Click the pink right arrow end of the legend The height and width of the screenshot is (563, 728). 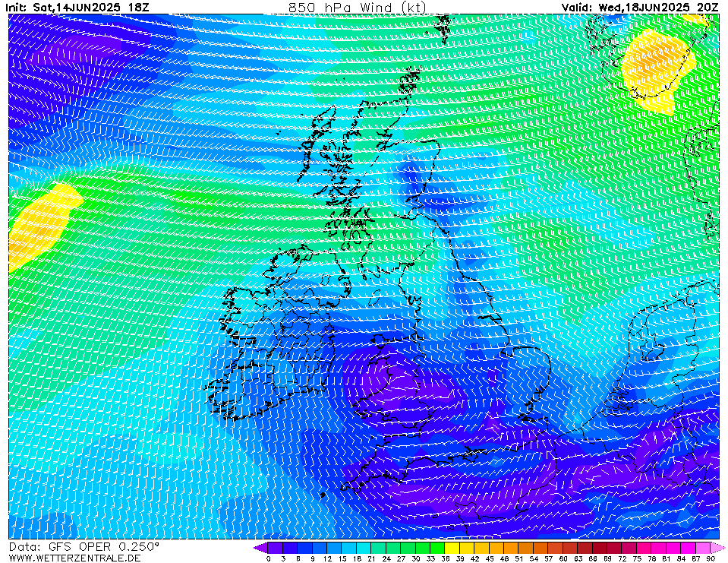718,548
